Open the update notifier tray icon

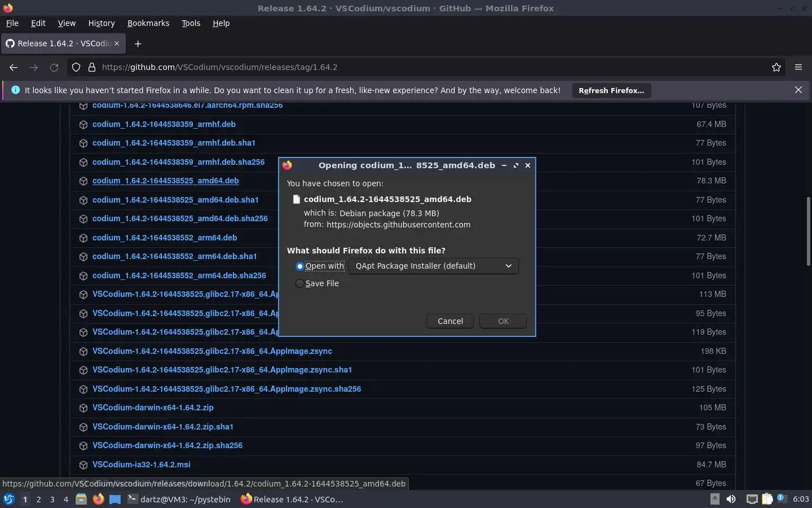pos(782,498)
